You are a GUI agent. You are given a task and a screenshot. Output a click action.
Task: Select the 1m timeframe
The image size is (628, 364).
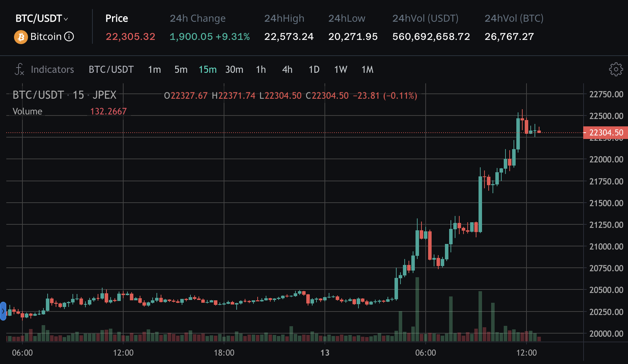(x=154, y=70)
